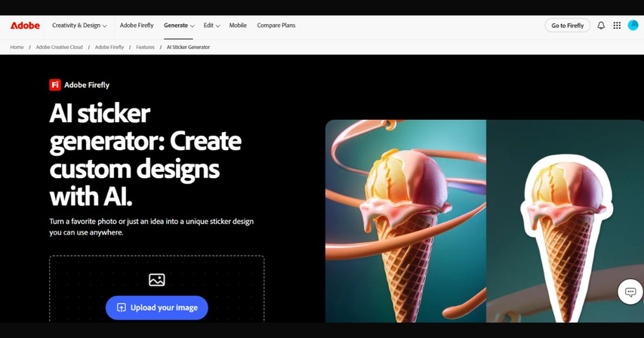
Task: Go to Home breadcrumb
Action: coord(17,48)
